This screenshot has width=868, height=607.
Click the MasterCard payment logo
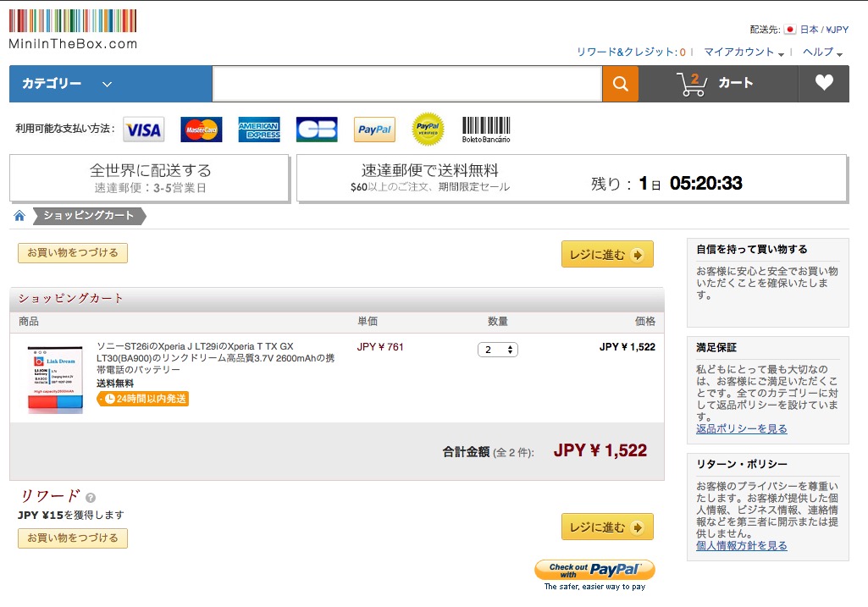[202, 130]
